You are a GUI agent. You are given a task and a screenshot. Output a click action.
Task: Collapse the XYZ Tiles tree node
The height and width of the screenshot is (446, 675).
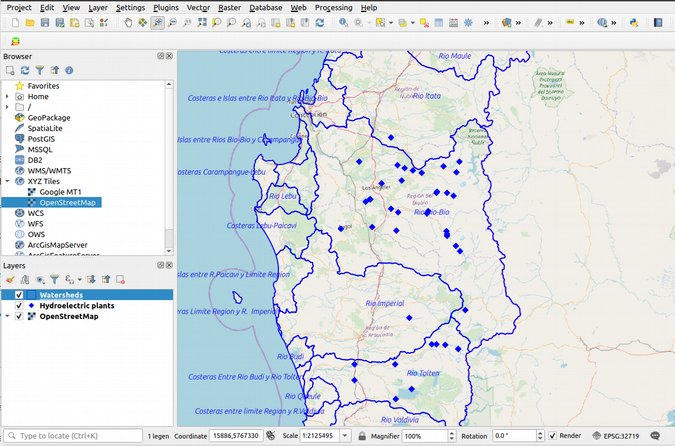pos(7,181)
